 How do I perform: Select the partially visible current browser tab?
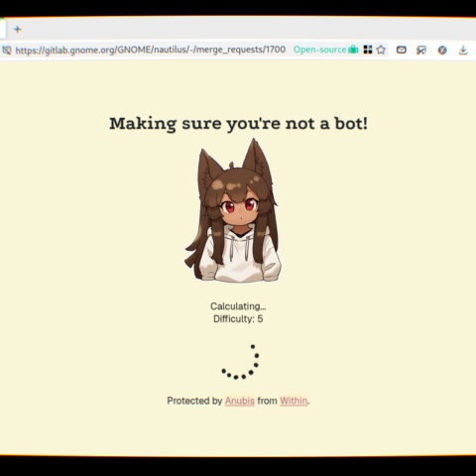(3, 30)
